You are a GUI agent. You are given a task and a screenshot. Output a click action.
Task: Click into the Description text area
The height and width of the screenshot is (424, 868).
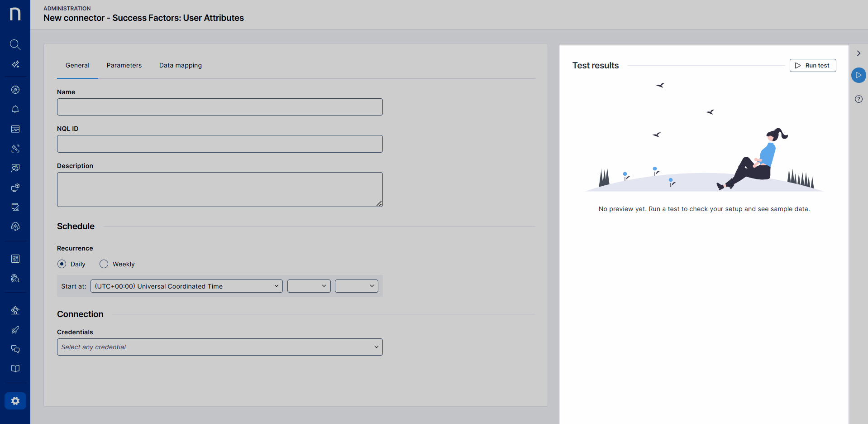(x=220, y=189)
